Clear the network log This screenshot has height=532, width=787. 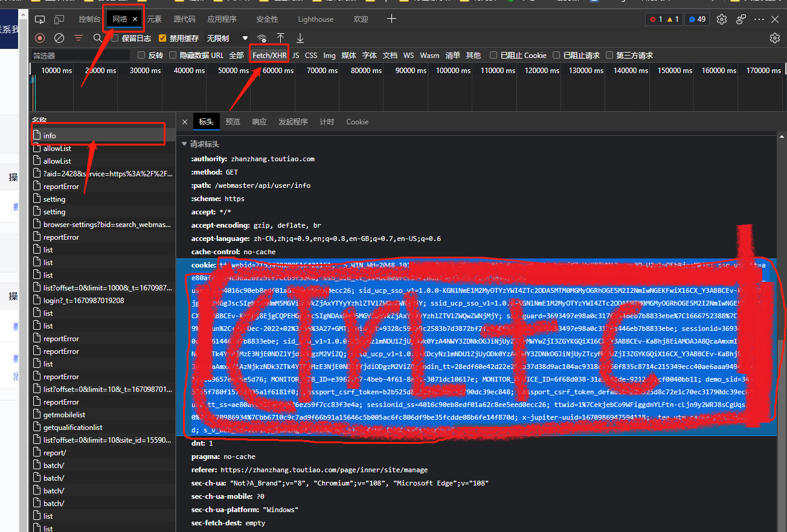[x=59, y=38]
